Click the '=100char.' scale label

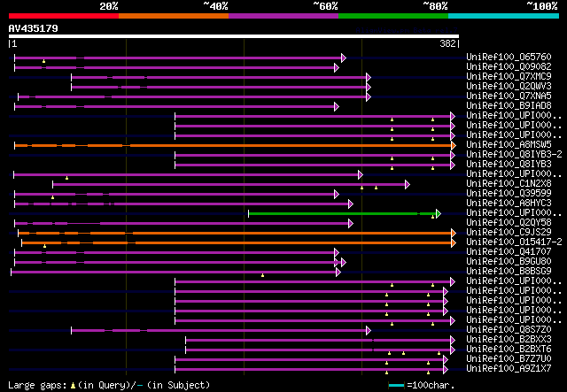click(431, 385)
